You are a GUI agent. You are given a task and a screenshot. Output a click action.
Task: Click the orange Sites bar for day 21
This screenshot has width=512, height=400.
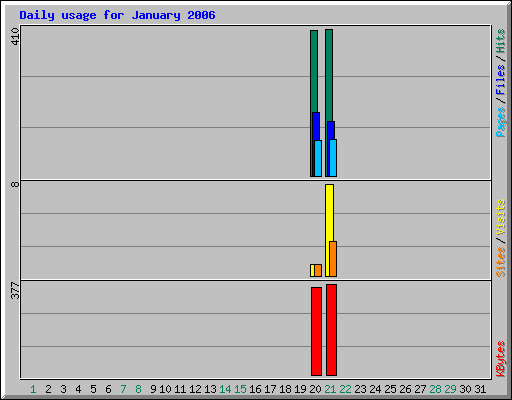pos(333,259)
